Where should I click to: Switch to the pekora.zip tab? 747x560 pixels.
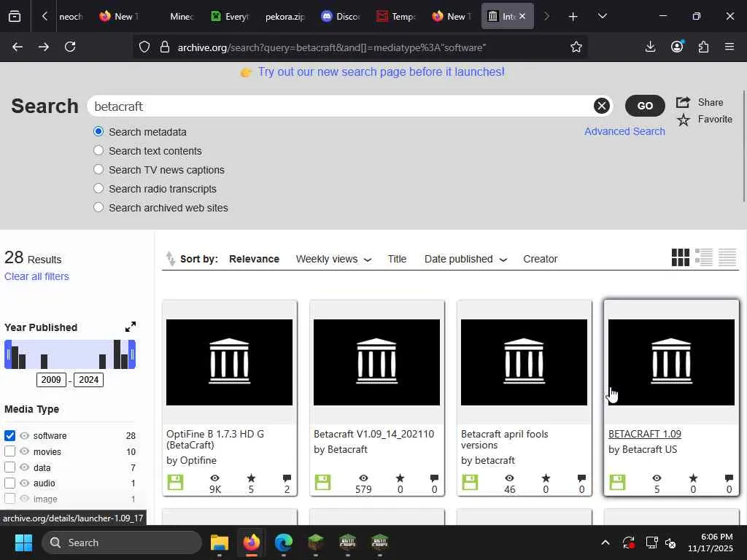(284, 16)
